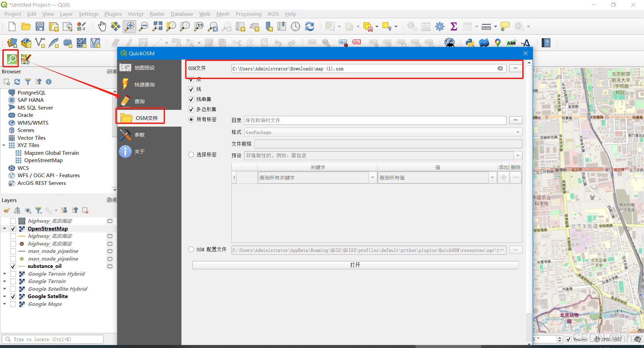Click the Zoom Full extent icon

157,26
